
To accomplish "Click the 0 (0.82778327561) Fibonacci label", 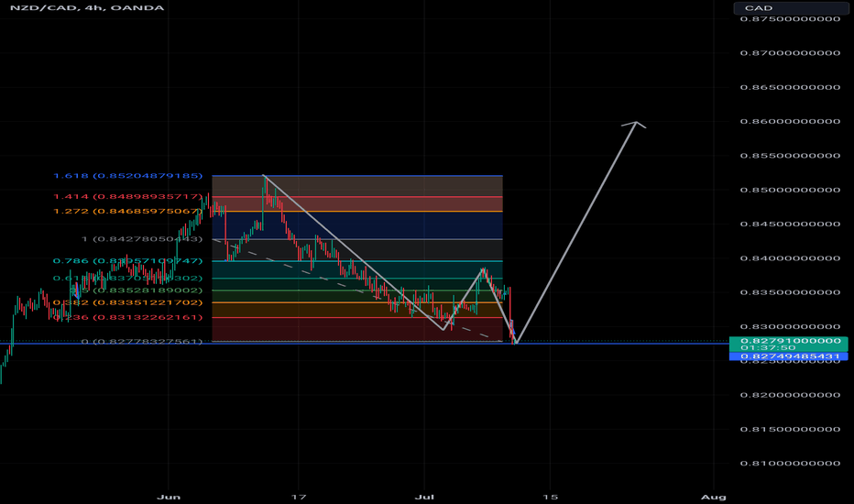I will (142, 342).
